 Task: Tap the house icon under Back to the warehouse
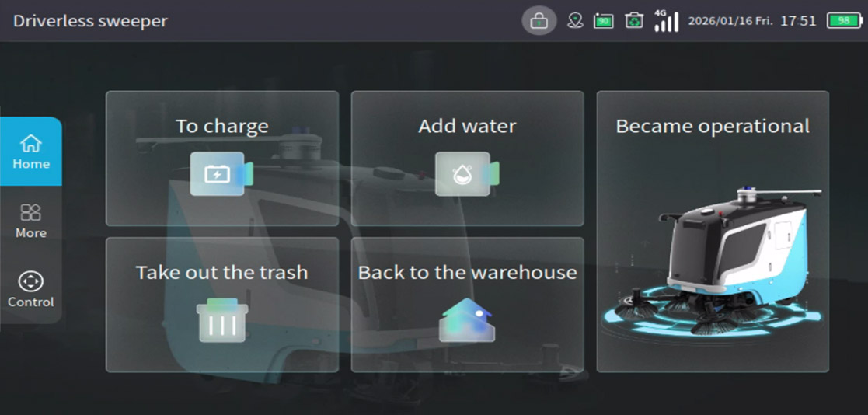[466, 320]
